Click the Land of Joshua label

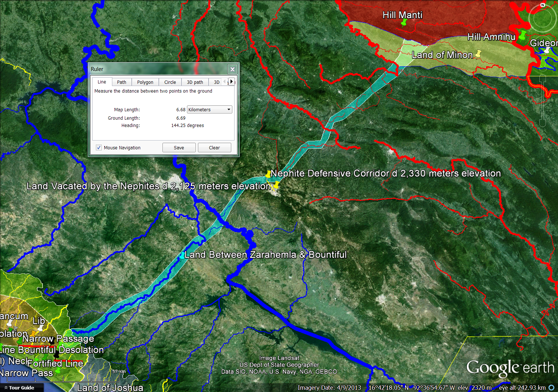[x=110, y=387]
